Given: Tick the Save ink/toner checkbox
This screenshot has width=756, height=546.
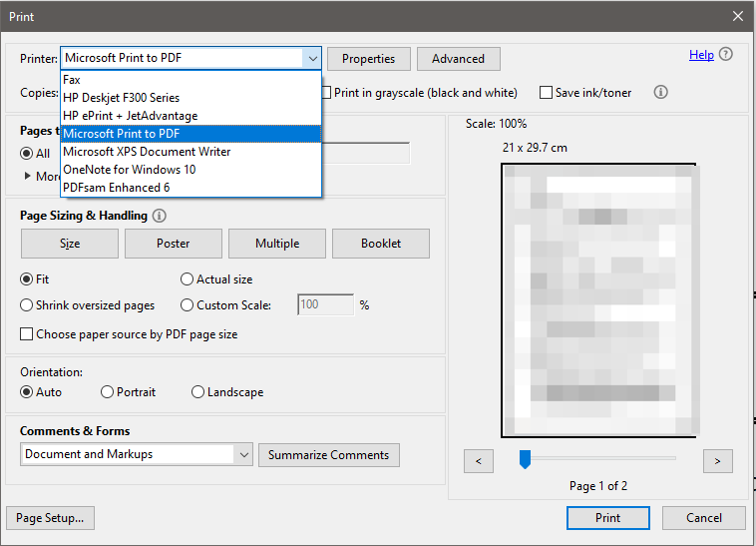Looking at the screenshot, I should 546,92.
